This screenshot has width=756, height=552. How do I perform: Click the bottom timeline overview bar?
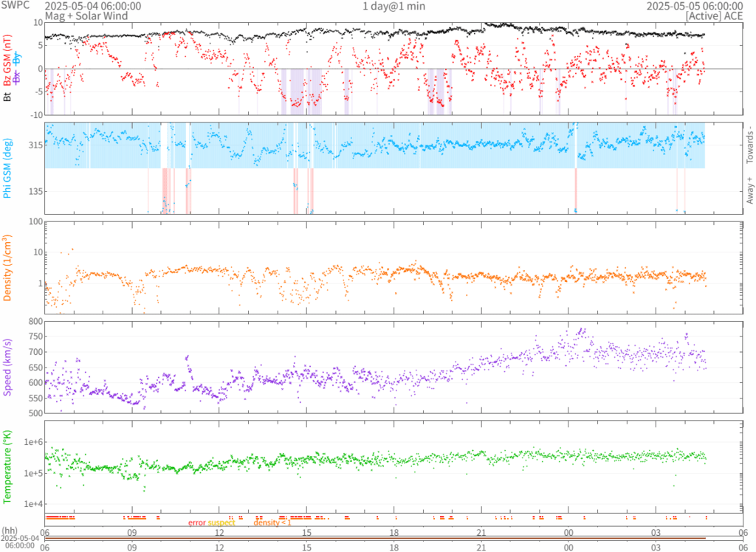(x=375, y=537)
